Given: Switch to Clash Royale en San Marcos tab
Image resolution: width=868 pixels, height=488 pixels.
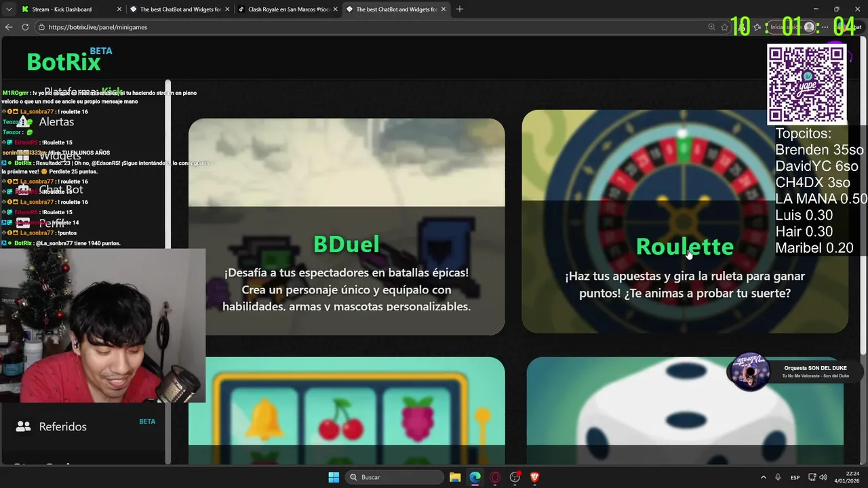Looking at the screenshot, I should point(288,9).
